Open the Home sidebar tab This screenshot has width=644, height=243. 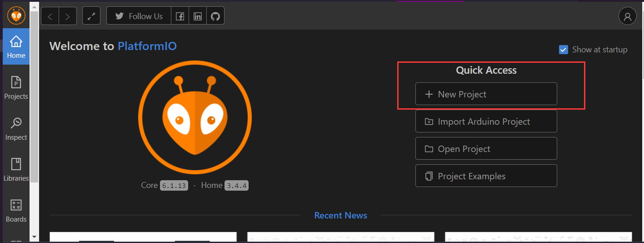tap(16, 47)
